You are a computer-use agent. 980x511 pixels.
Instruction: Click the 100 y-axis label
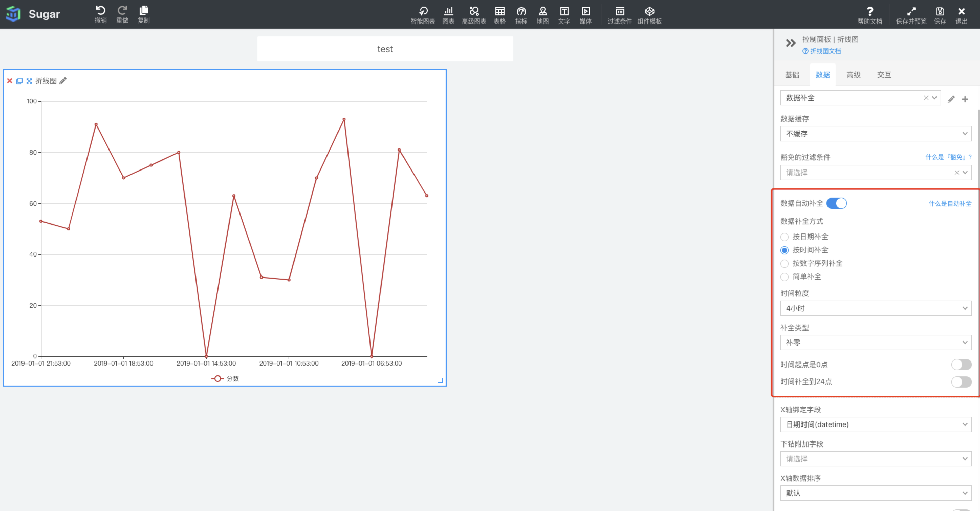[31, 101]
